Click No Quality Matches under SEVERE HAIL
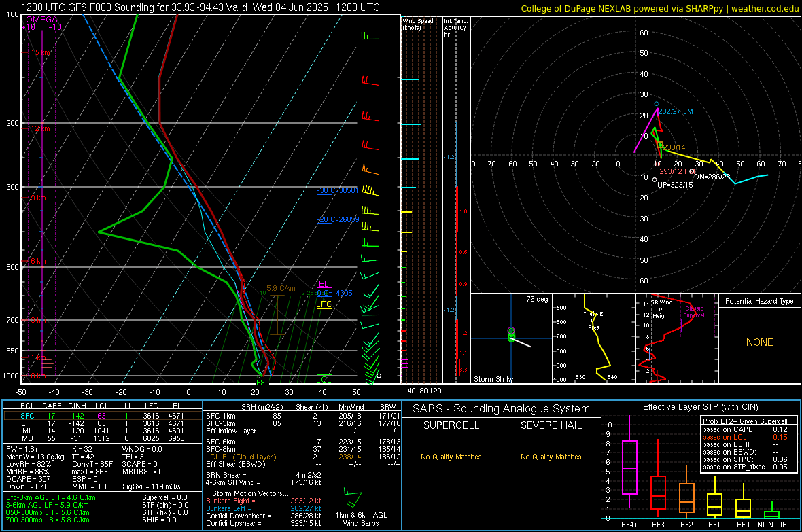Image resolution: width=802 pixels, height=532 pixels. [x=551, y=457]
